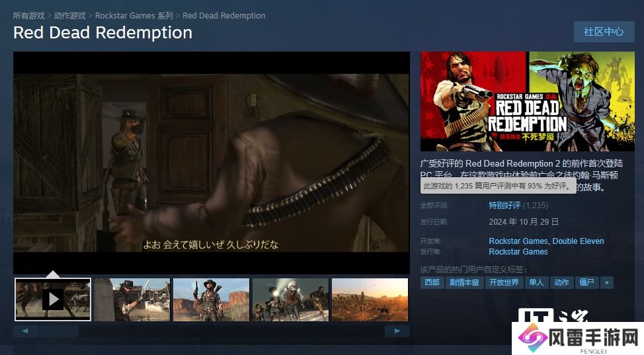Open Double Eleven developer link
Screen dimensions: 644x355
tap(578, 241)
